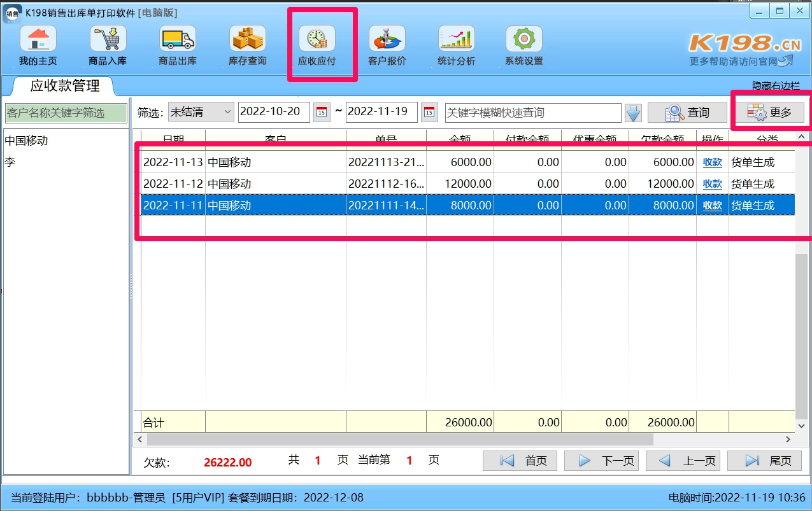Open 商品入库 shopping cart icon
This screenshot has height=511, width=812.
pos(108,39)
